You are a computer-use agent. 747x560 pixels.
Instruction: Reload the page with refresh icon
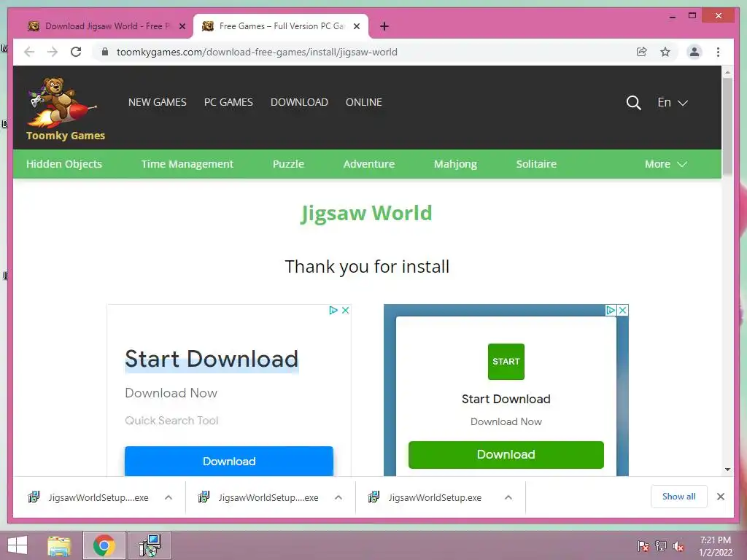coord(76,52)
